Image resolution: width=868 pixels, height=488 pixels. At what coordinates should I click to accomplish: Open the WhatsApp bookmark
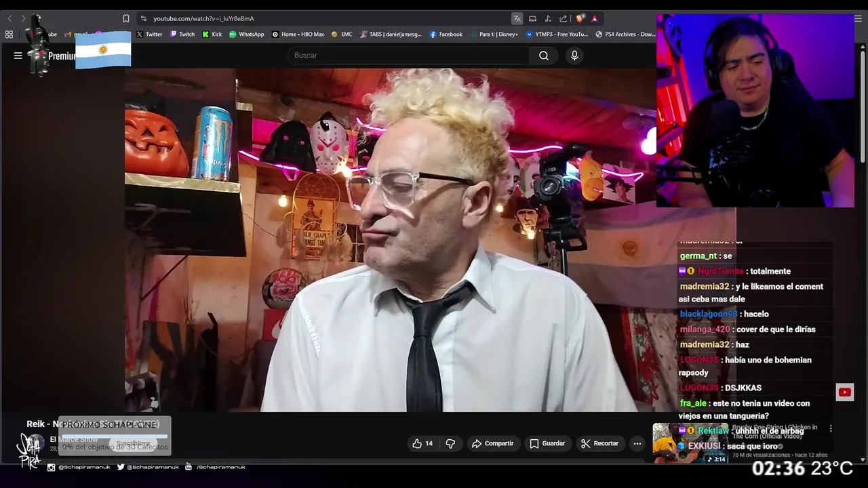click(247, 35)
